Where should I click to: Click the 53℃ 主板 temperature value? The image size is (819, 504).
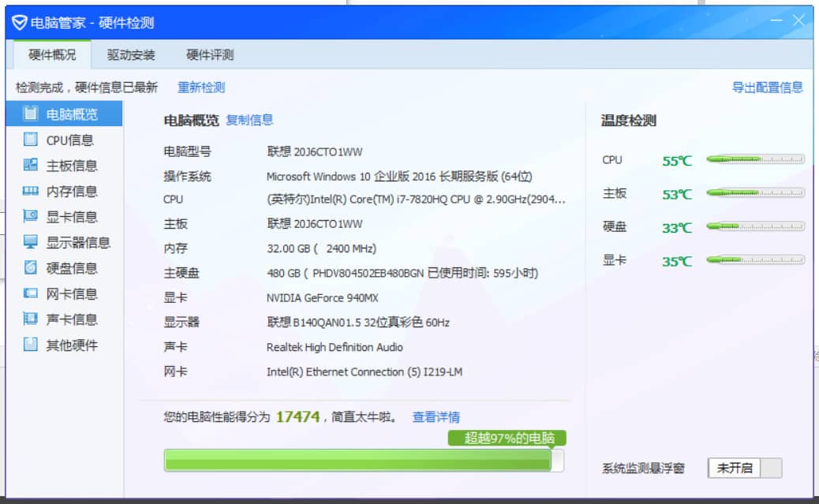[677, 194]
